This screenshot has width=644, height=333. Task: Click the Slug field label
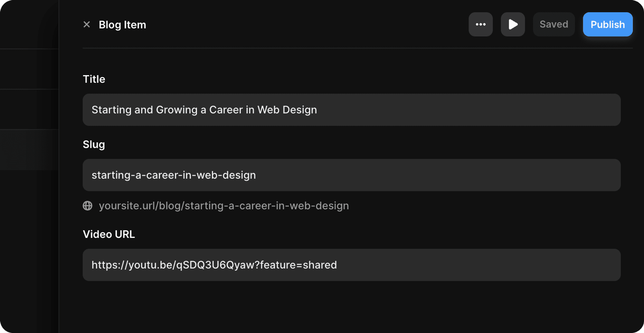pyautogui.click(x=94, y=144)
